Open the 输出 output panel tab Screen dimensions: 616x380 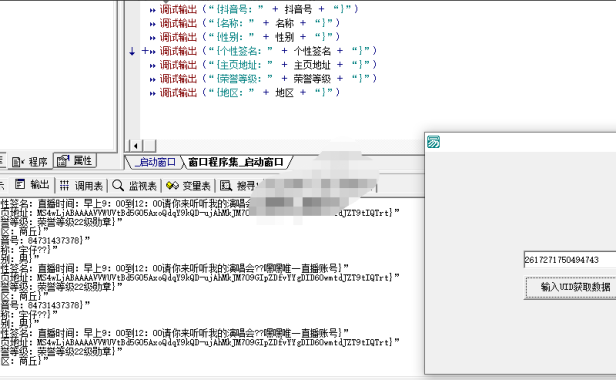[x=32, y=185]
